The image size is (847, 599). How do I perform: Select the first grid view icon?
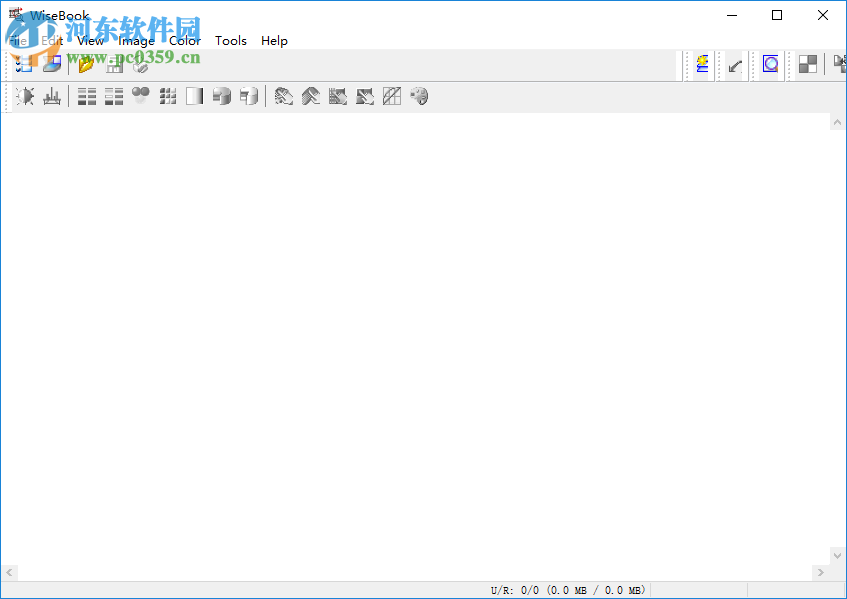pos(86,95)
